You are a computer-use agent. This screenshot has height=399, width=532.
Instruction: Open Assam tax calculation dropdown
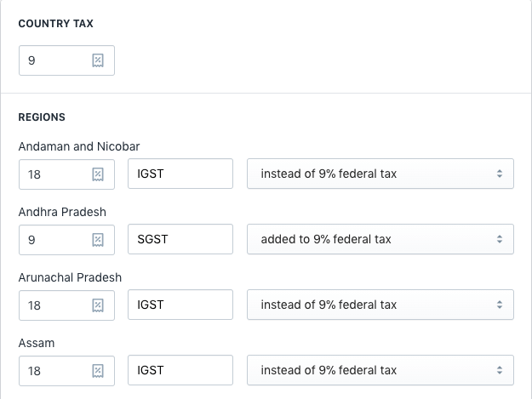coord(380,370)
